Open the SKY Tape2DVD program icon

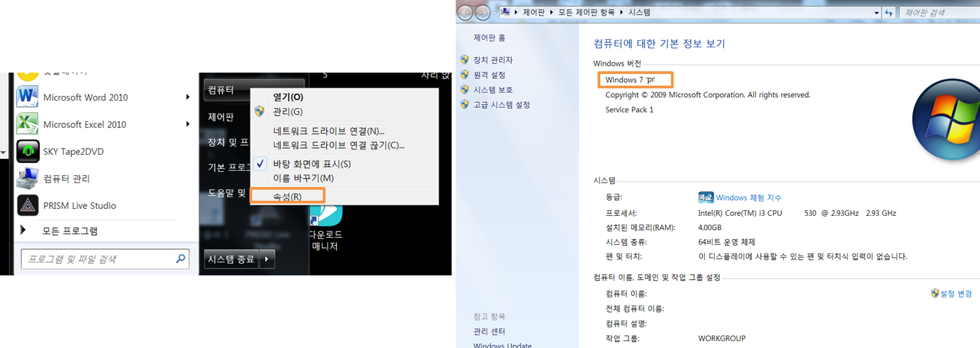tap(27, 151)
